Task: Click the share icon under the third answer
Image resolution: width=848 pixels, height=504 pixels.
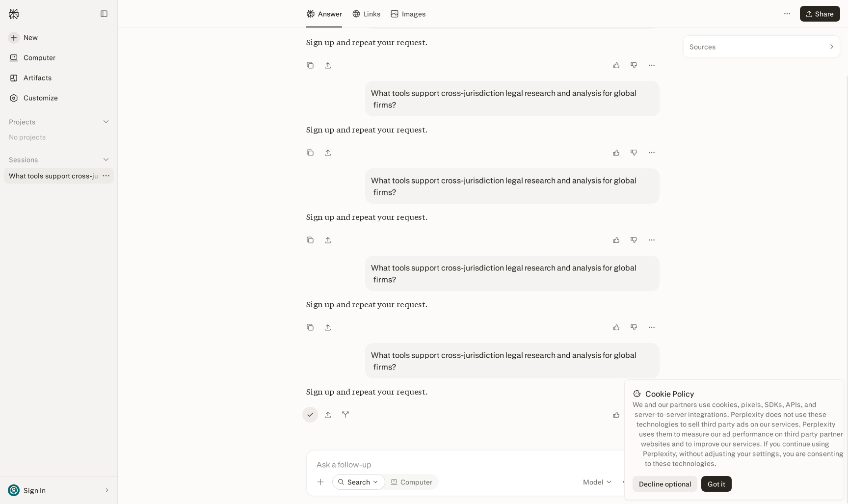Action: point(328,240)
